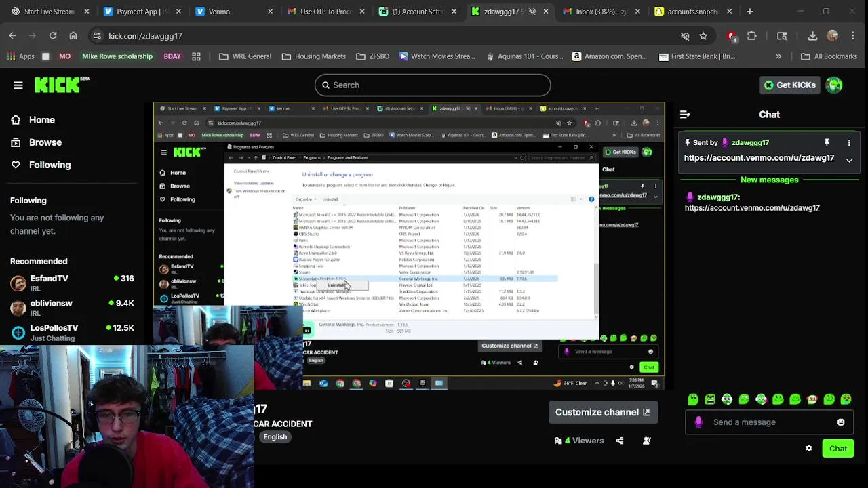The height and width of the screenshot is (488, 868).
Task: Open Home from the Kick sidebar
Action: [x=41, y=120]
